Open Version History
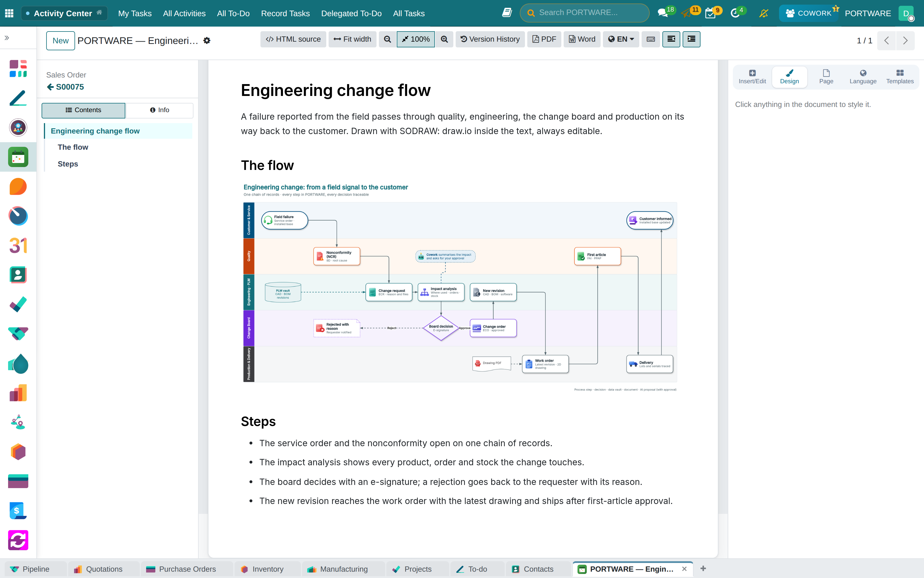The height and width of the screenshot is (578, 924). pos(490,39)
